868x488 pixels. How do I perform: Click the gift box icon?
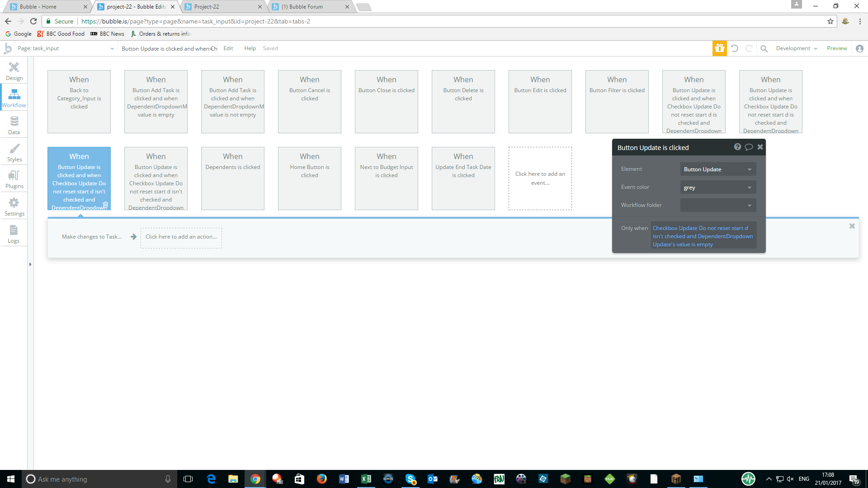click(719, 48)
